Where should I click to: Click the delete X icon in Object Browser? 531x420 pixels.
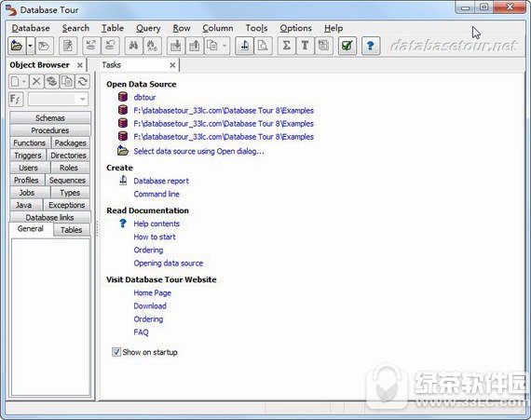coord(36,82)
